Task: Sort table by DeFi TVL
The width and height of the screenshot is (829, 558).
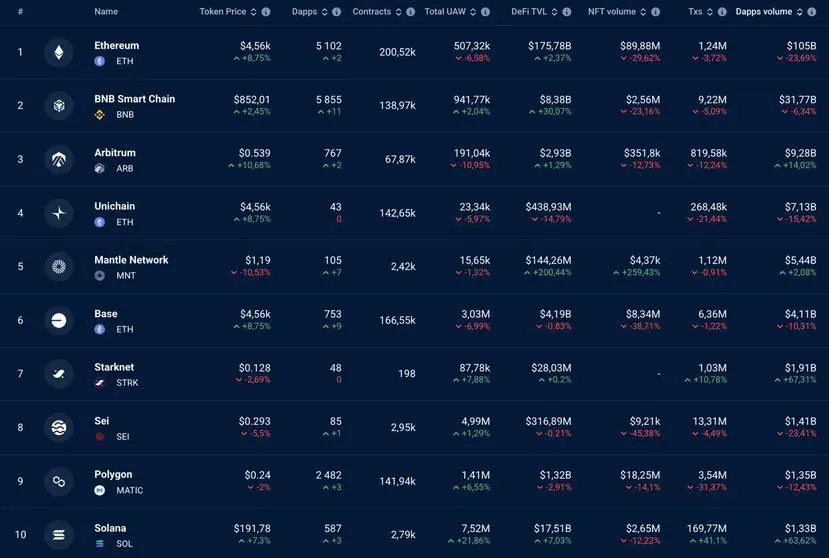Action: click(x=554, y=12)
